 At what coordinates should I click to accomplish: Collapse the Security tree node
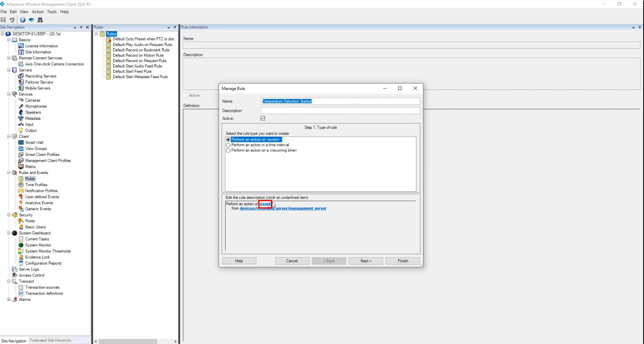coord(9,215)
